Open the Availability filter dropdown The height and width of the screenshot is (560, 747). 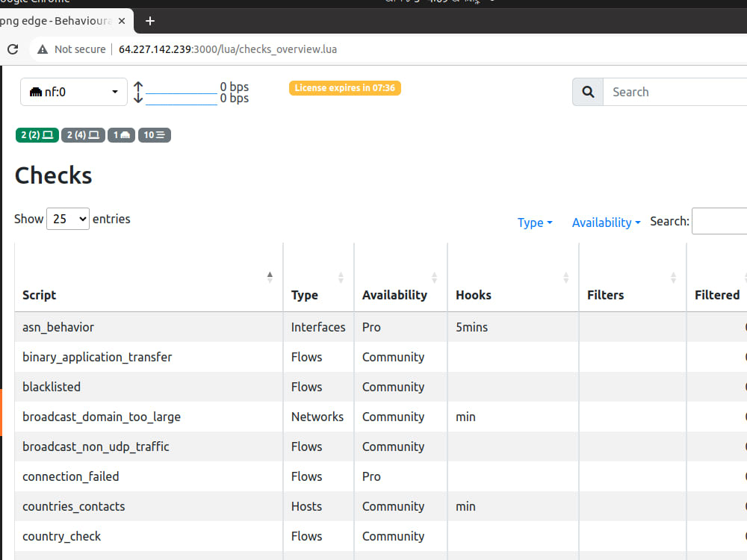pos(606,223)
